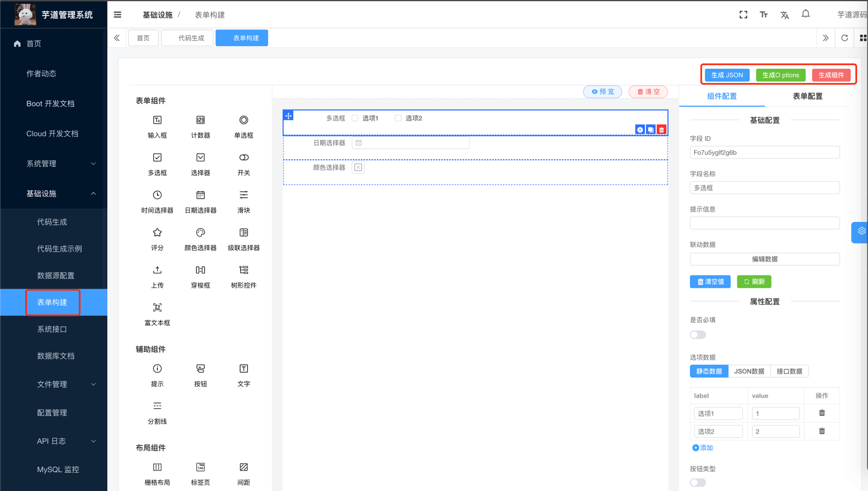Switch to the 表单配置 tab
868x491 pixels.
pos(806,96)
